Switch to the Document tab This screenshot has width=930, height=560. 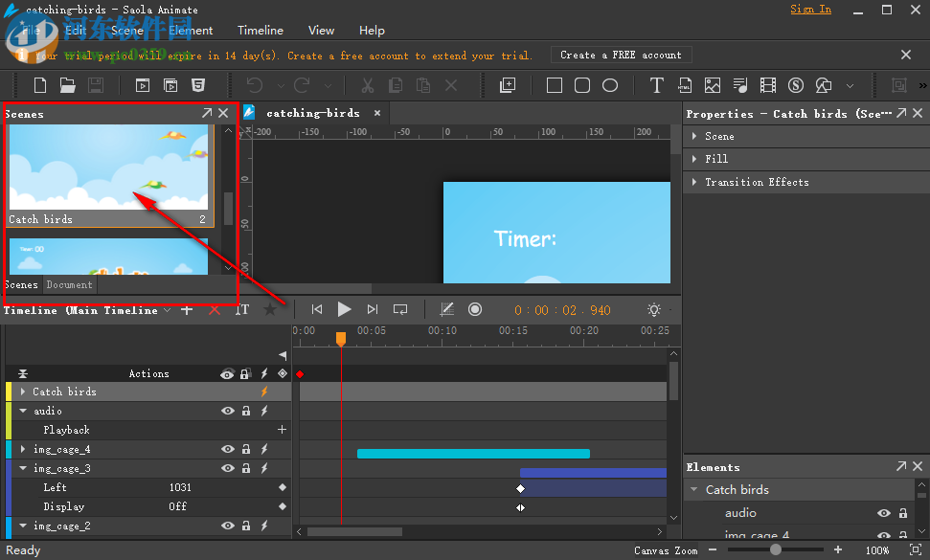point(69,284)
